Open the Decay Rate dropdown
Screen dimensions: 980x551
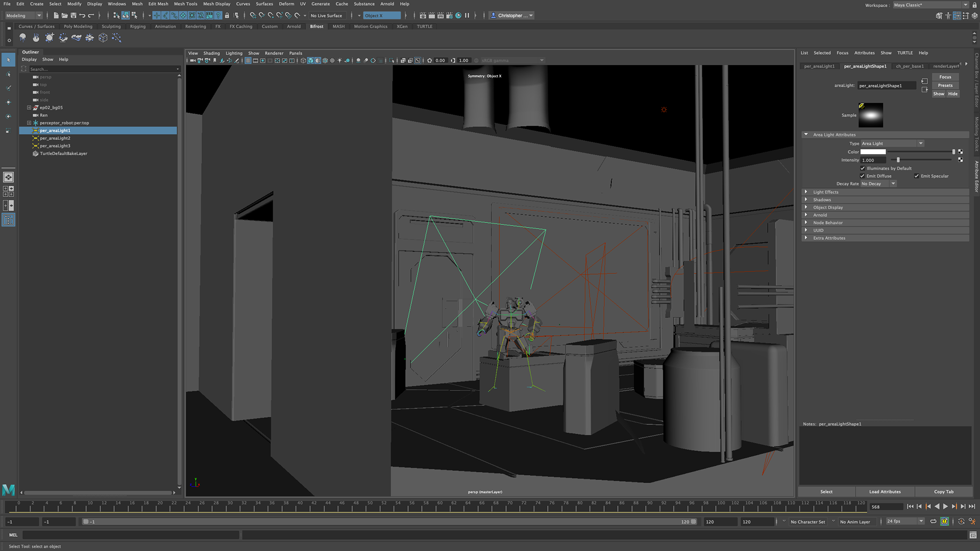click(x=878, y=184)
